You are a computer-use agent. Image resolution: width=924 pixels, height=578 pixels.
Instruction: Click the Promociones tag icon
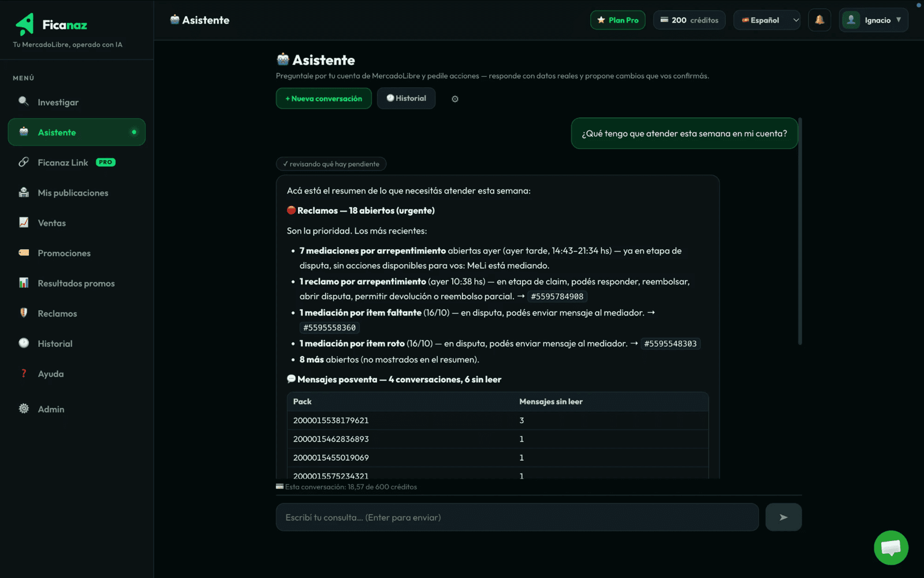pos(24,253)
